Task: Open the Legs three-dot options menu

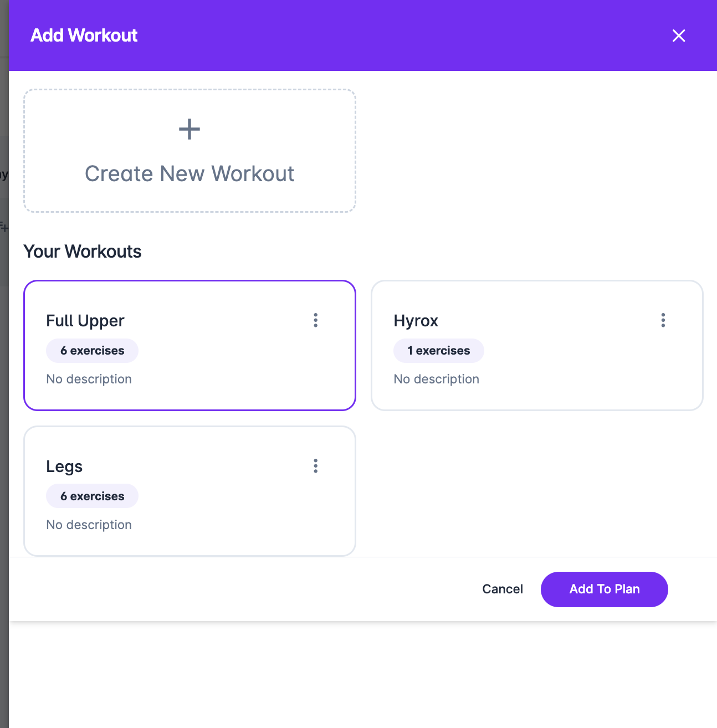Action: click(316, 466)
